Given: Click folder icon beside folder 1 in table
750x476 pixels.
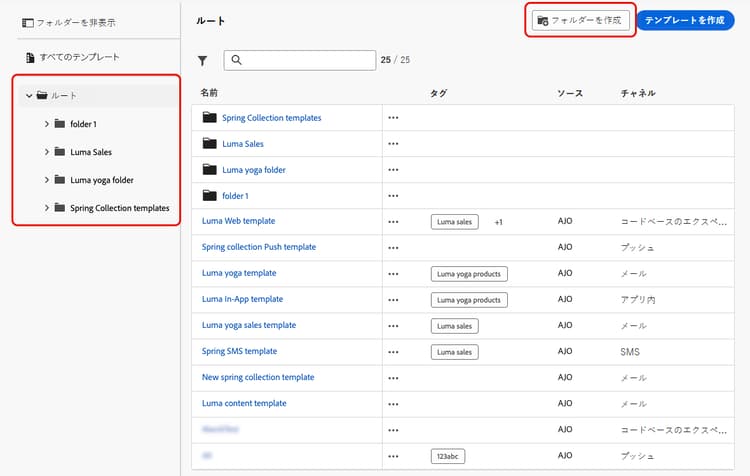Looking at the screenshot, I should [210, 195].
